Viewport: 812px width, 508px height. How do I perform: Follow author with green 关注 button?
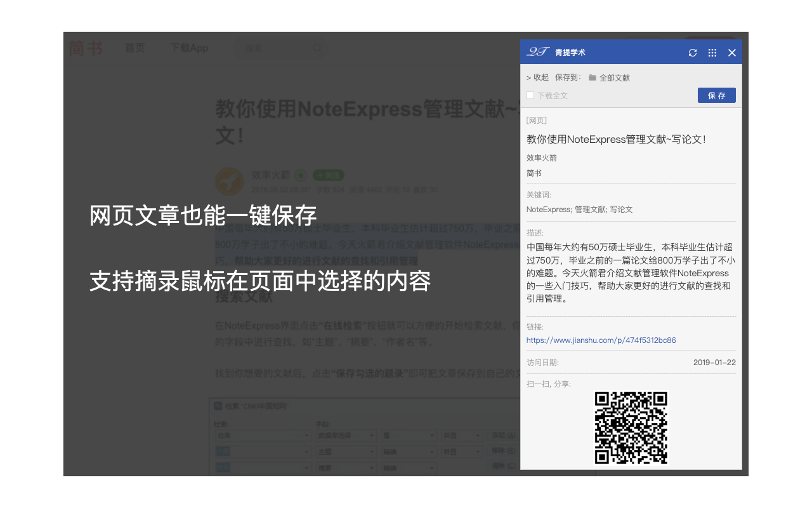pyautogui.click(x=328, y=175)
